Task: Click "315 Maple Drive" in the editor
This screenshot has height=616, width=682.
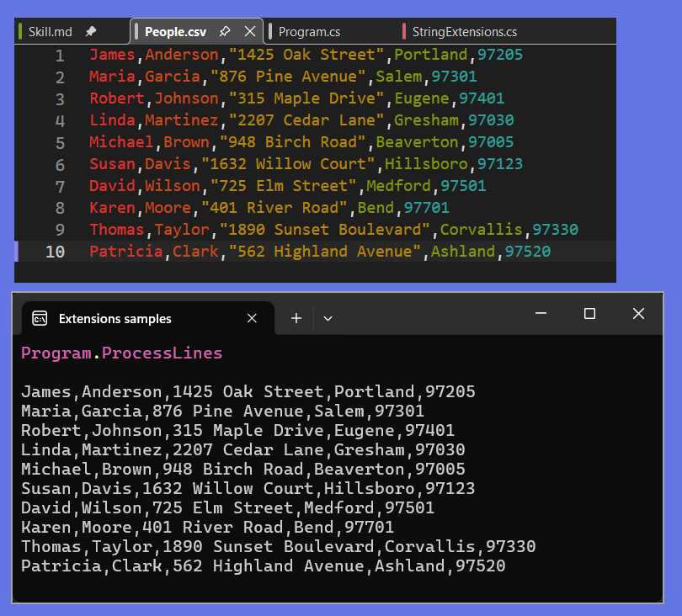Action: [x=306, y=98]
